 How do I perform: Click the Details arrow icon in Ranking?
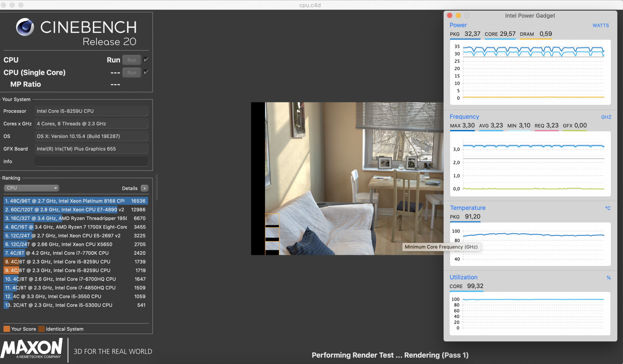coord(145,188)
